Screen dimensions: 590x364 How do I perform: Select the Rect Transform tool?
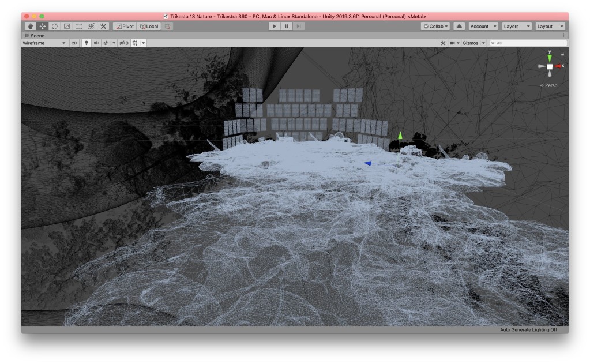coord(79,27)
